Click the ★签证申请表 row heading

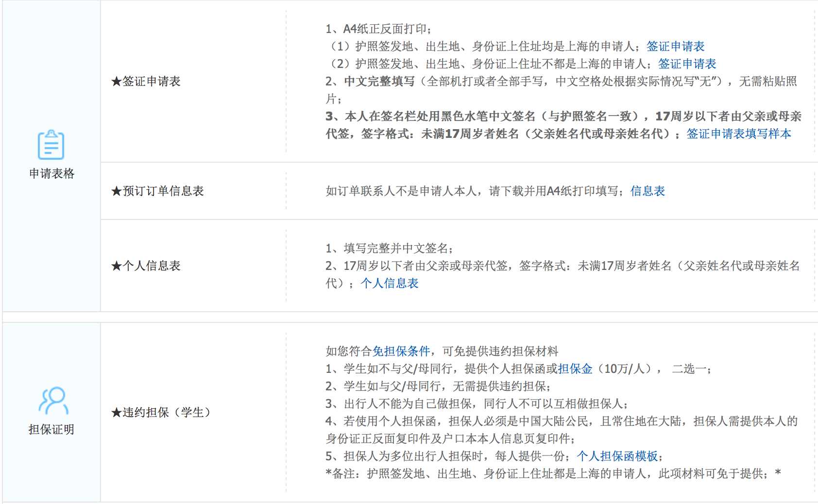coord(146,81)
